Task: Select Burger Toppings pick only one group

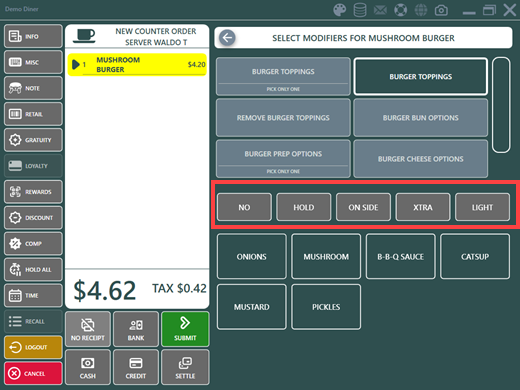Action: 283,77
